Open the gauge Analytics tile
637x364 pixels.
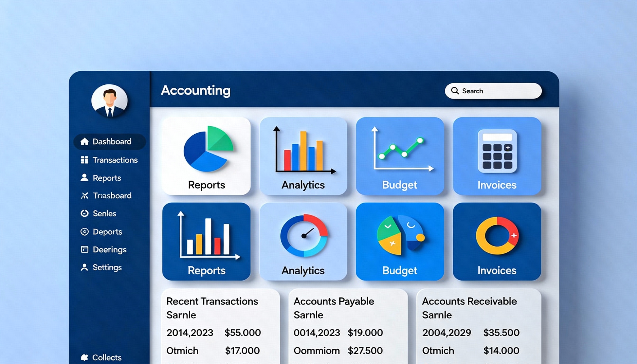click(x=303, y=241)
